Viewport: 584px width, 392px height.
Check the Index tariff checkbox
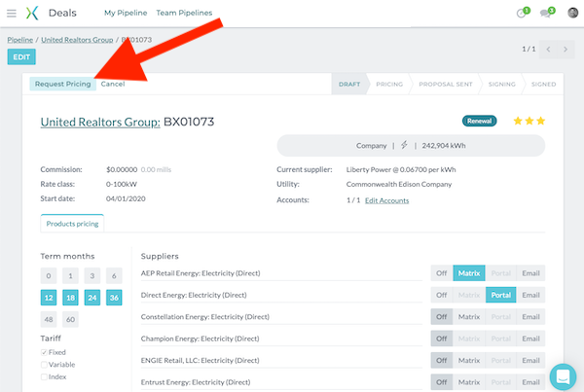44,376
